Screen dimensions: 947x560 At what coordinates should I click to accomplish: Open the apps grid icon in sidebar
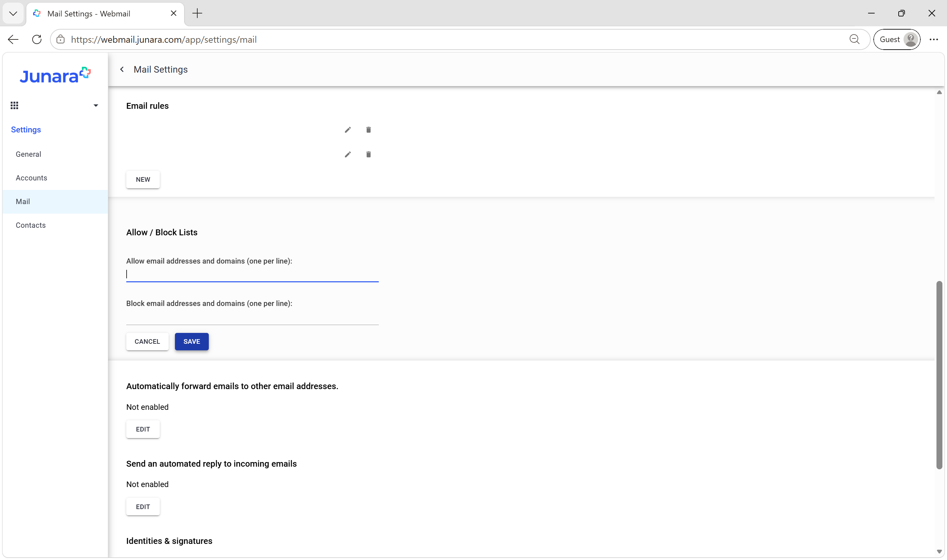14,105
